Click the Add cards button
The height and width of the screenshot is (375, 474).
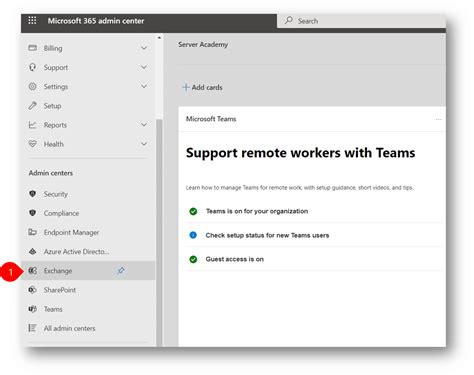coord(202,87)
